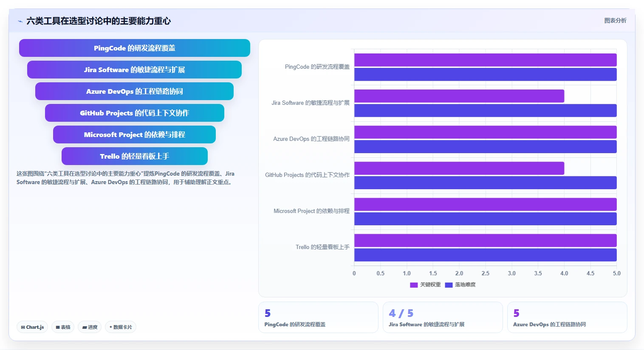Click the purple 关键权重 chart bar for Trello
The height and width of the screenshot is (350, 644).
[x=486, y=240]
